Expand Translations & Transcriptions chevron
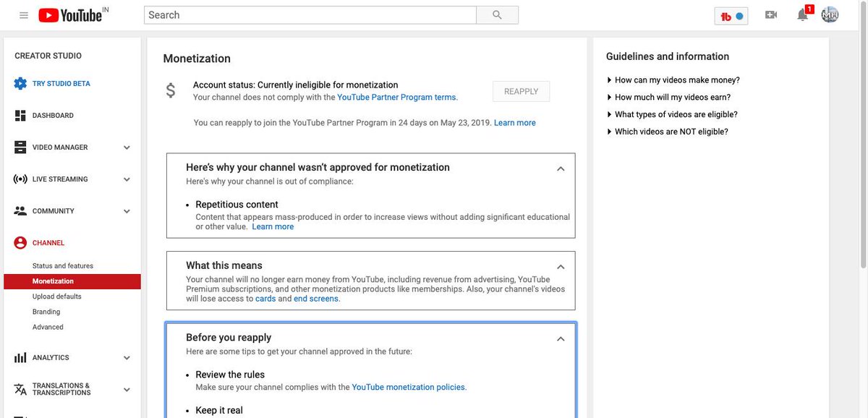Image resolution: width=868 pixels, height=418 pixels. coord(127,389)
